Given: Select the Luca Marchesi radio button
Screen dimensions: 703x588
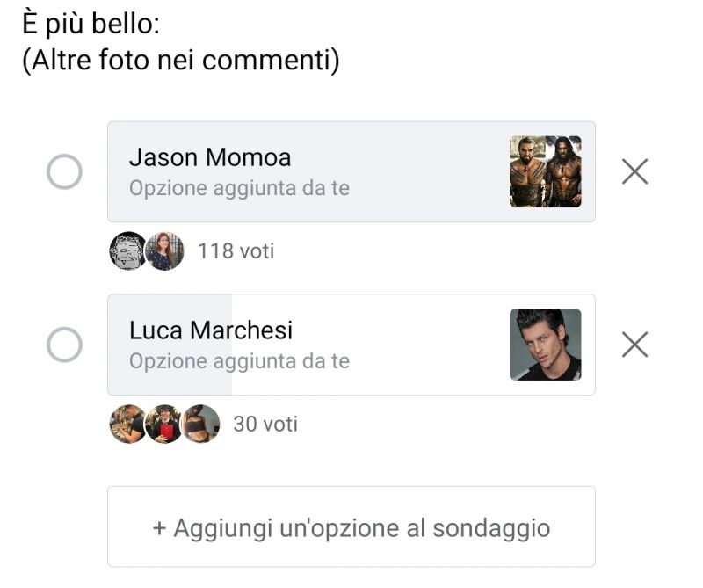Looking at the screenshot, I should (64, 345).
